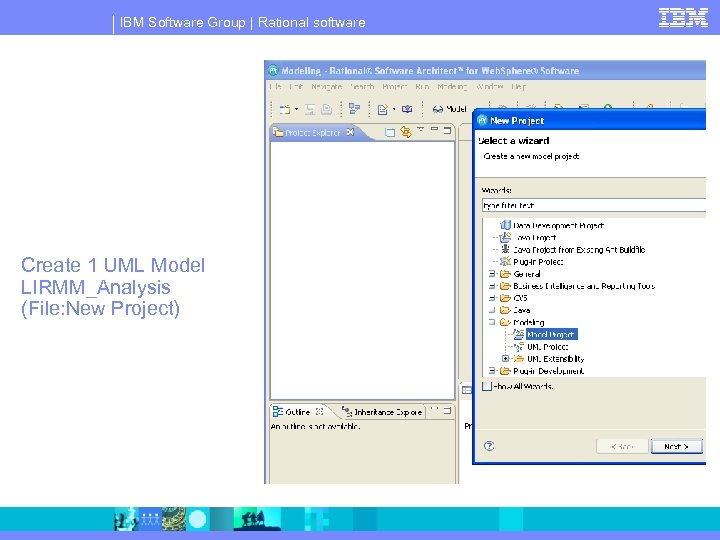
Task: Click the Print toolbar icon
Action: click(x=326, y=109)
